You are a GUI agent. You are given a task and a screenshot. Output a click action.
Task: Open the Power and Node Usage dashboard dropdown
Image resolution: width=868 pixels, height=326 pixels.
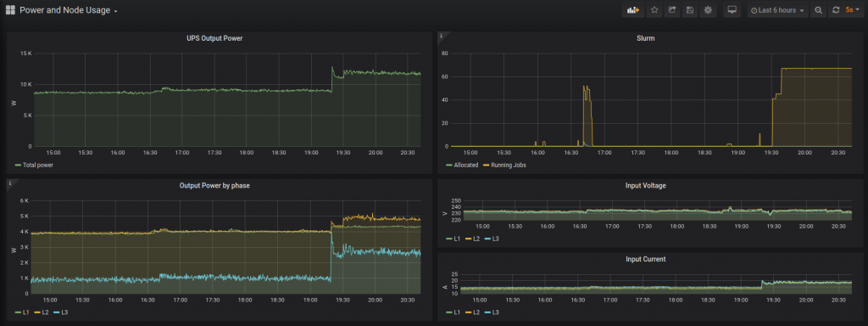tap(69, 10)
